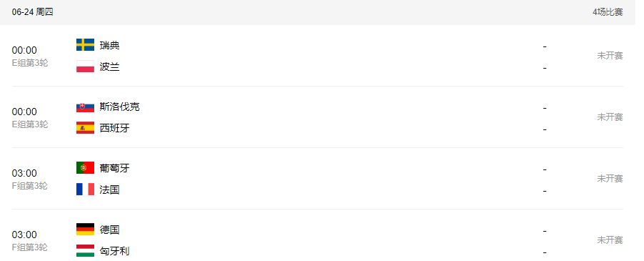The image size is (644, 261).
Task: Click the Hungary flag icon
Action: tap(85, 251)
